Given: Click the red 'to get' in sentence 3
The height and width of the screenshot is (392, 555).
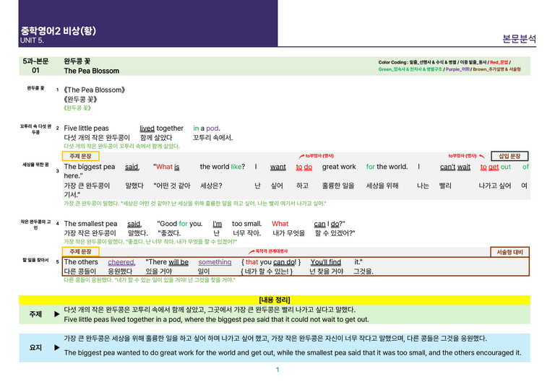Looking at the screenshot, I should pos(489,167).
